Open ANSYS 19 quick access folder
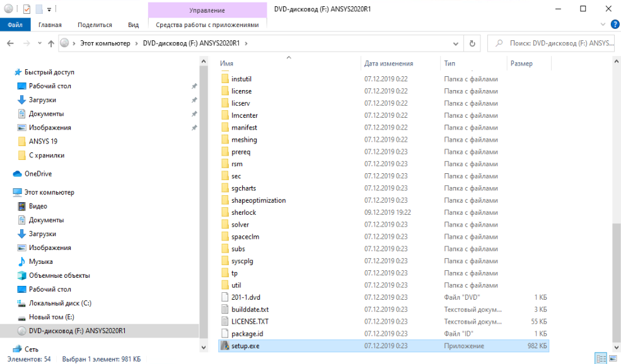This screenshot has height=364, width=621. [x=43, y=141]
